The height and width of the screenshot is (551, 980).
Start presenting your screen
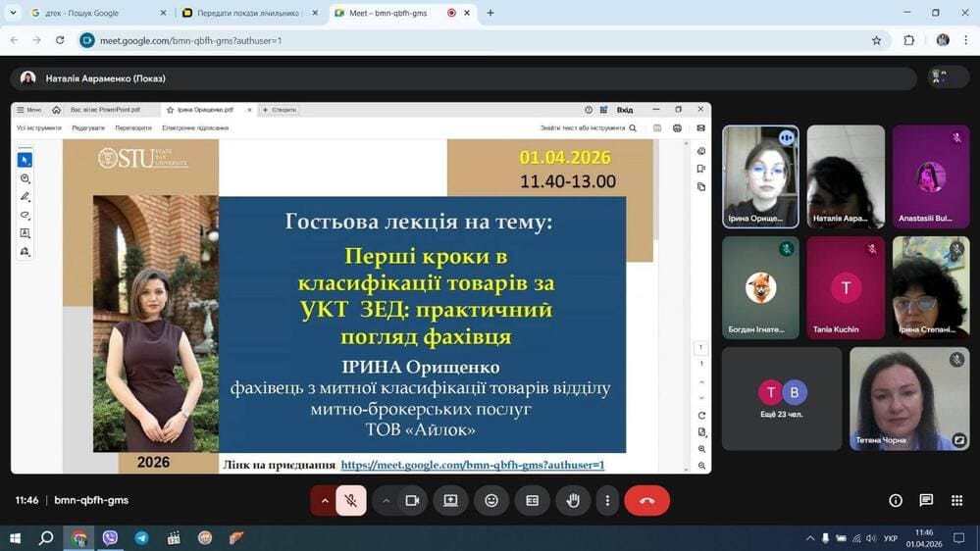pyautogui.click(x=450, y=500)
